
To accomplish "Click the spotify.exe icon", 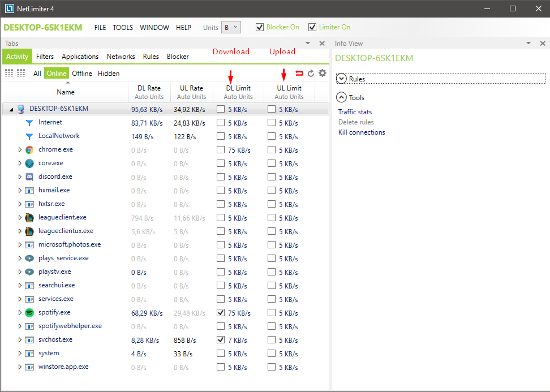I will point(29,313).
